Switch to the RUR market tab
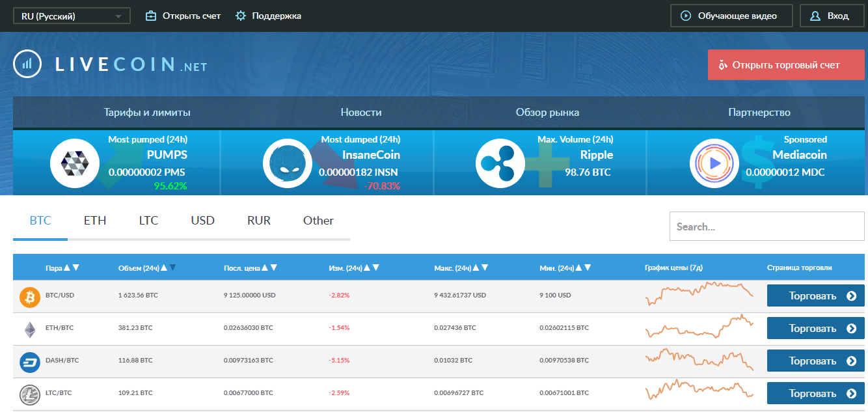Viewport: 868px width, 412px height. 259,221
